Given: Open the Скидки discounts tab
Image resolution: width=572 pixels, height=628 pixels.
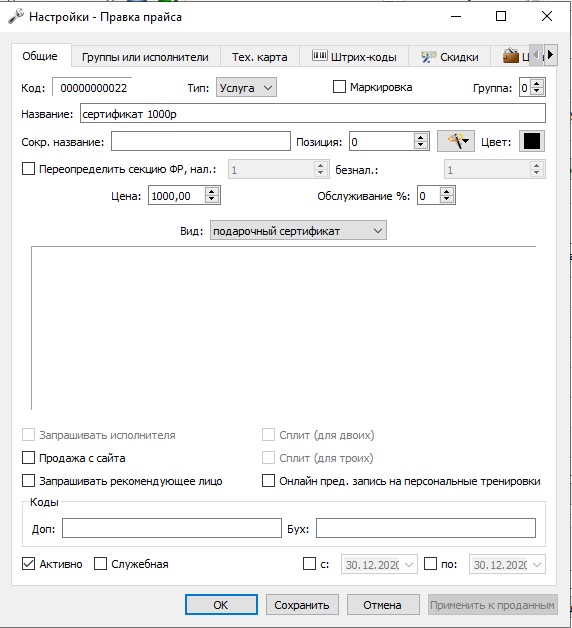Looking at the screenshot, I should [x=449, y=57].
